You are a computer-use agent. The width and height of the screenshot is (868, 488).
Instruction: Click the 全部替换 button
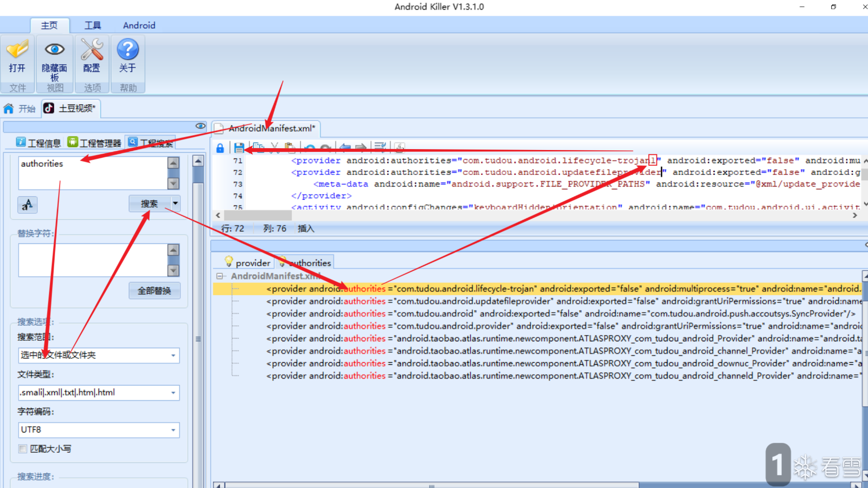point(154,291)
